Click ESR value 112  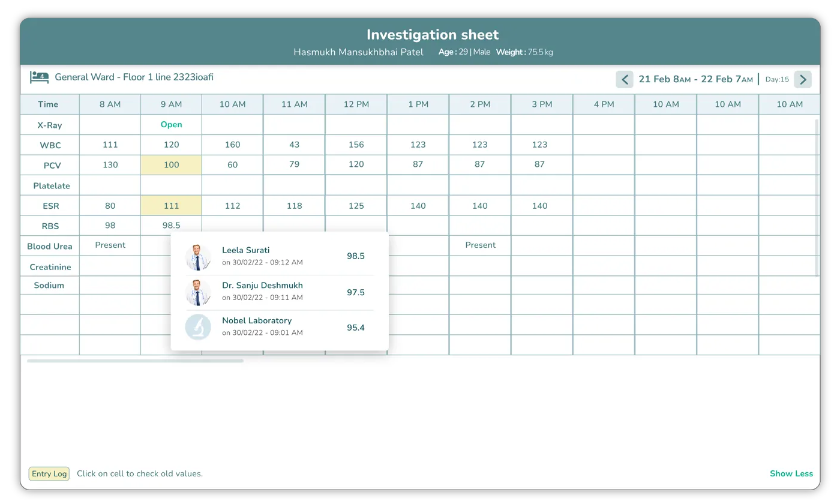(x=232, y=206)
